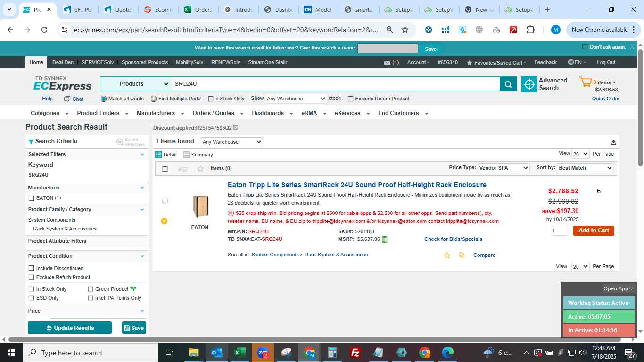Viewport: 644px width, 362px height.
Task: Click Save button in search banner
Action: click(x=431, y=49)
